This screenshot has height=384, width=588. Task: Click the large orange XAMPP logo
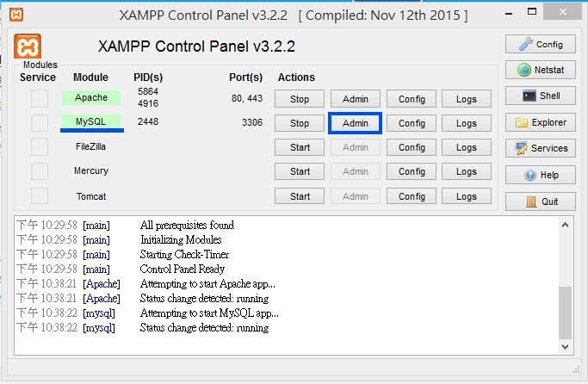(x=28, y=46)
